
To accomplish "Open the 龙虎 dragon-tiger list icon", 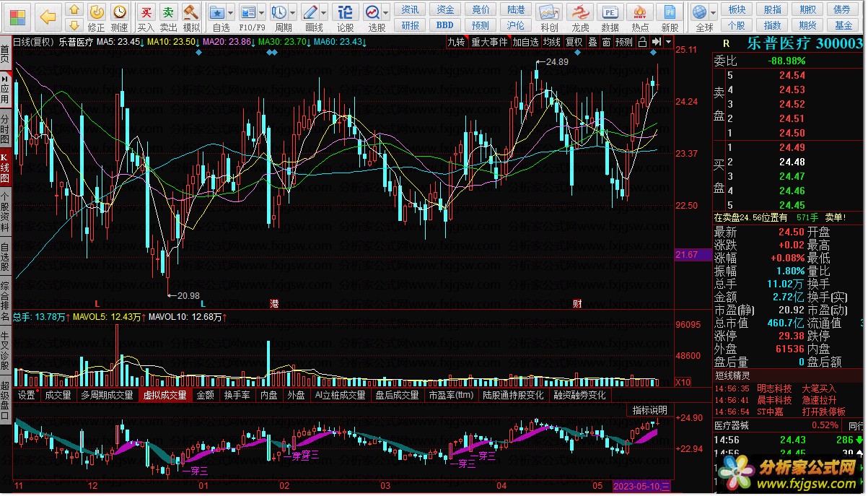I will (579, 12).
